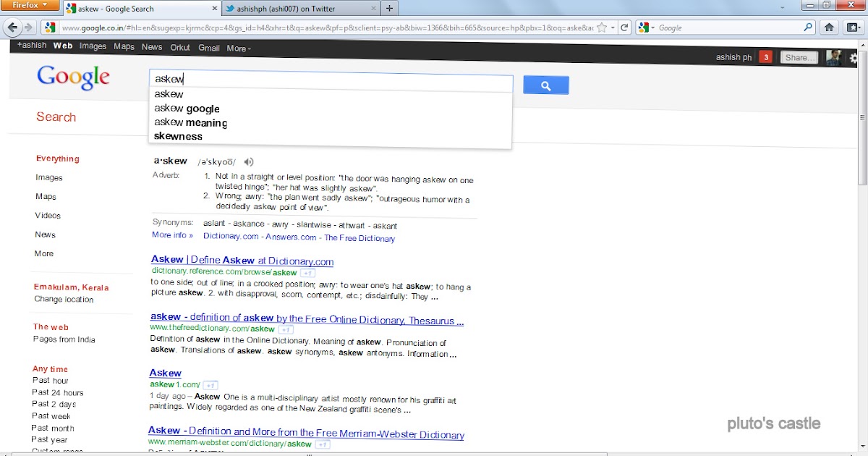The width and height of the screenshot is (868, 456).
Task: Click +1 button for thefreedictionary result
Action: point(286,329)
